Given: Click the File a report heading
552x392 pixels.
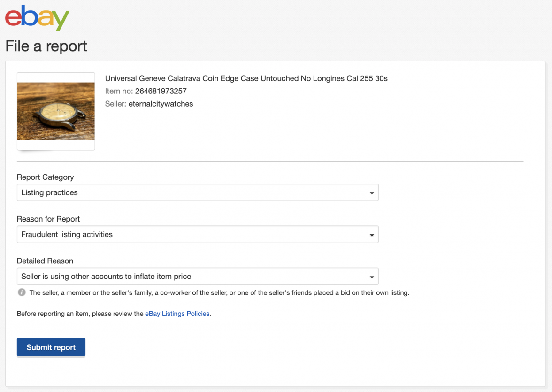Looking at the screenshot, I should coord(46,46).
